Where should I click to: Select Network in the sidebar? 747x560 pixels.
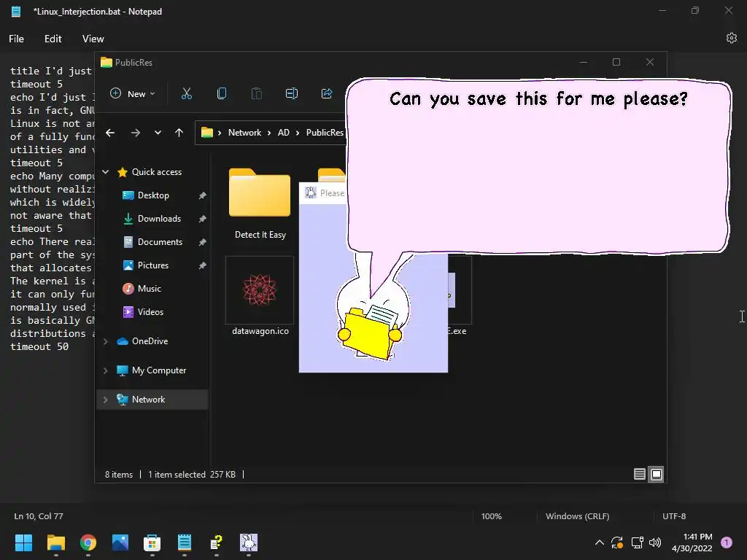click(148, 400)
